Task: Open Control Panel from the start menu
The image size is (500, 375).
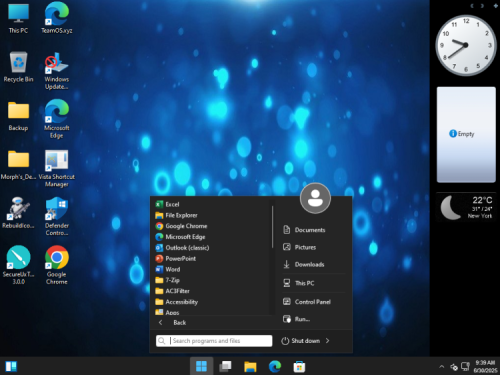Action: tap(313, 302)
